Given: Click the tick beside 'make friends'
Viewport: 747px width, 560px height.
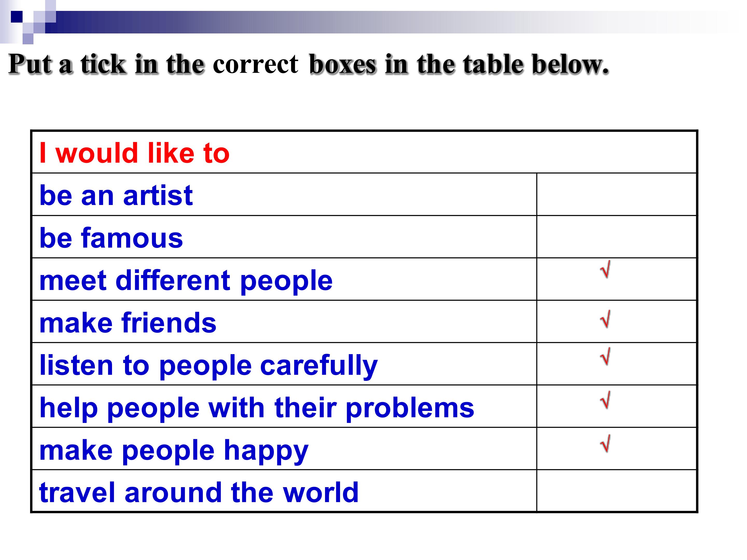Looking at the screenshot, I should 605,319.
